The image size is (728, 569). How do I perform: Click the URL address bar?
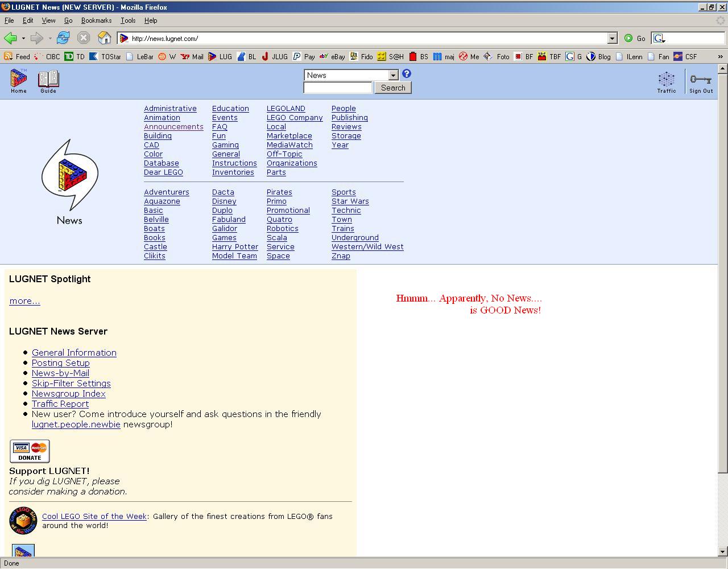[369, 38]
